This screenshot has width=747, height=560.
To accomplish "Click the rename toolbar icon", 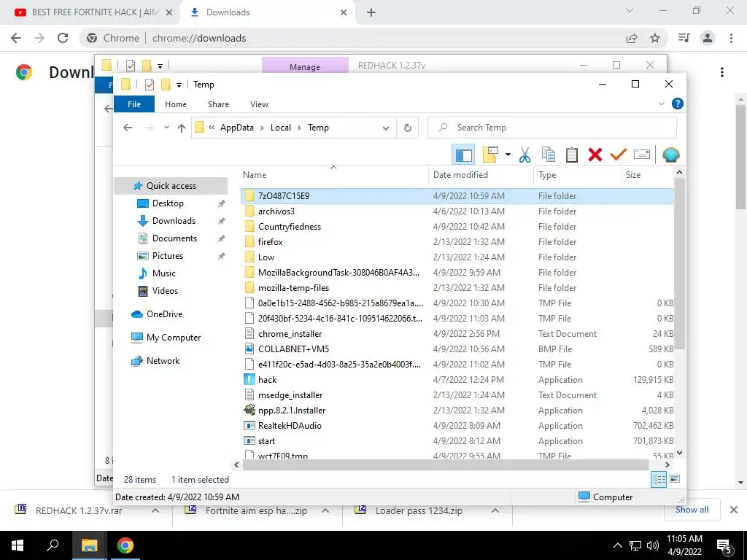I will point(642,155).
